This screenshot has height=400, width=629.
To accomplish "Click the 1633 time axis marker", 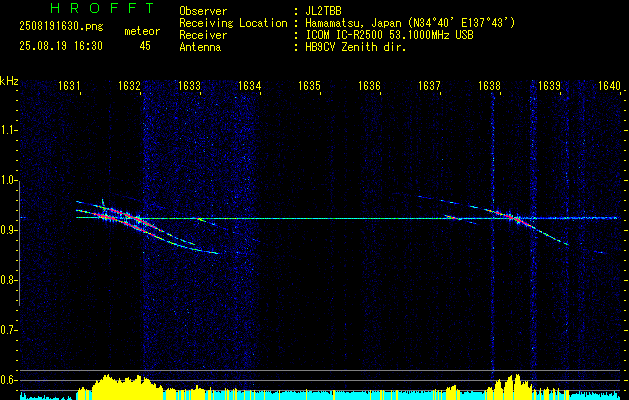I will [189, 85].
